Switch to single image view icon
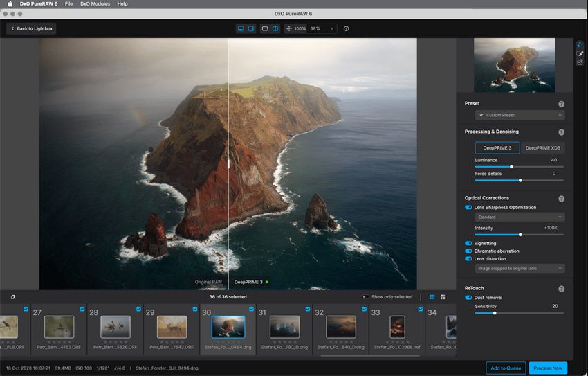Viewport: 588px width, 376px height. tap(264, 28)
